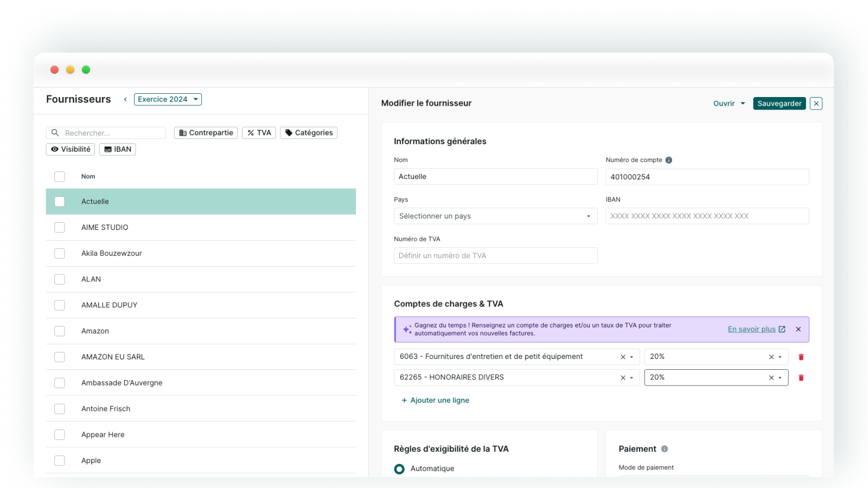Toggle the select-all checkbox in Nom header

60,176
